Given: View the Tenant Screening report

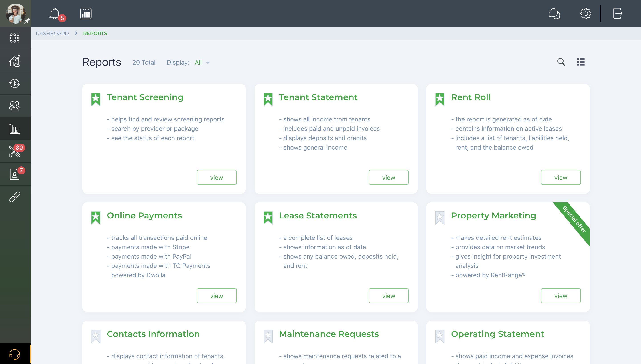Looking at the screenshot, I should tap(217, 178).
